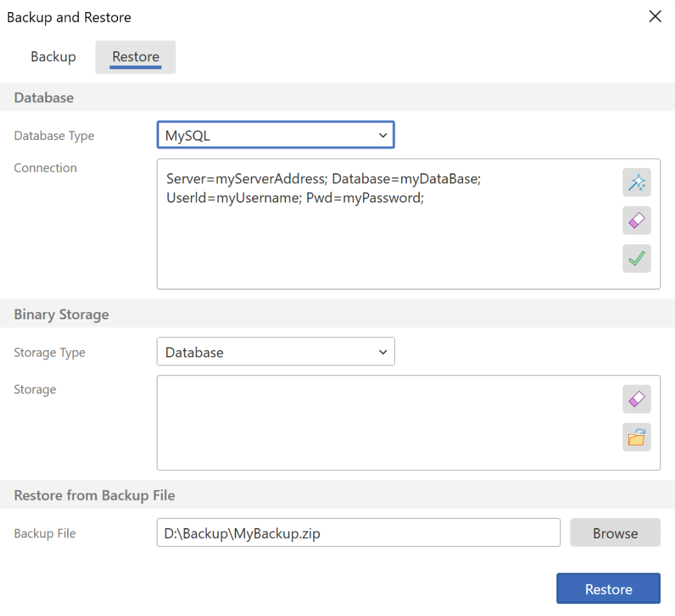Clear the Connection text with its eraser icon
Image resolution: width=675 pixels, height=616 pixels.
[636, 220]
